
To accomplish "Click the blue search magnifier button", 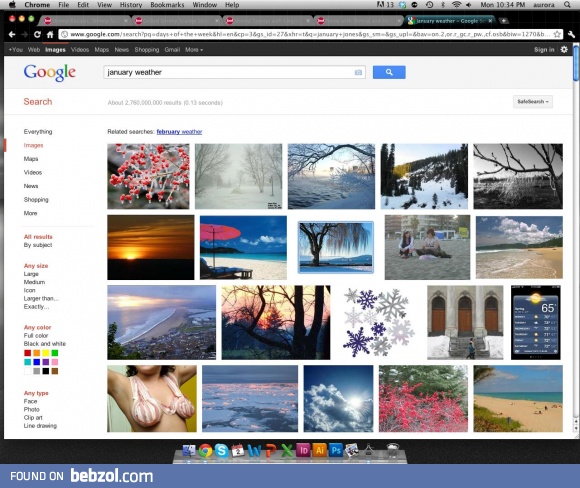I will (389, 72).
